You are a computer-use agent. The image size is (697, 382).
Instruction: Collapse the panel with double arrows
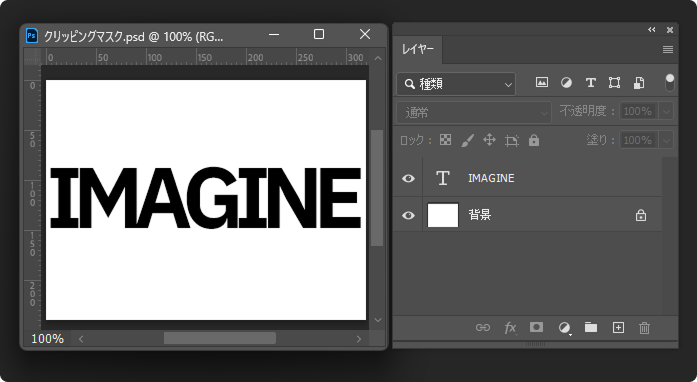[x=652, y=30]
